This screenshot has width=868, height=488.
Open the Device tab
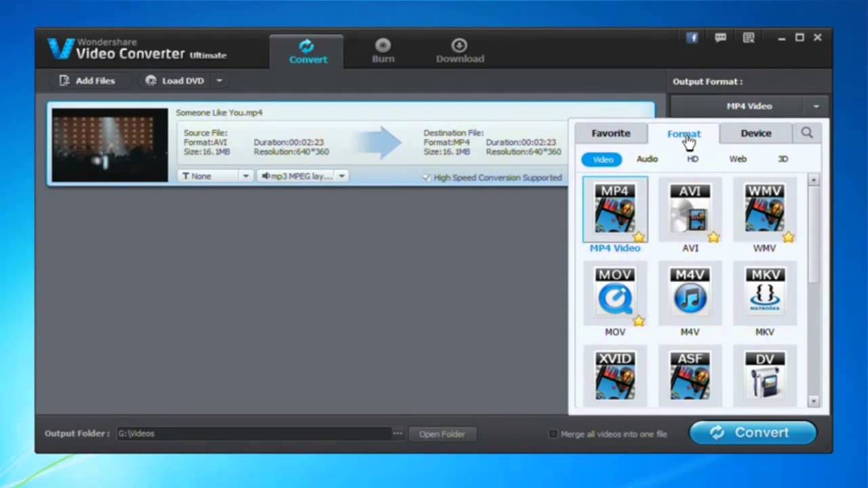tap(756, 134)
